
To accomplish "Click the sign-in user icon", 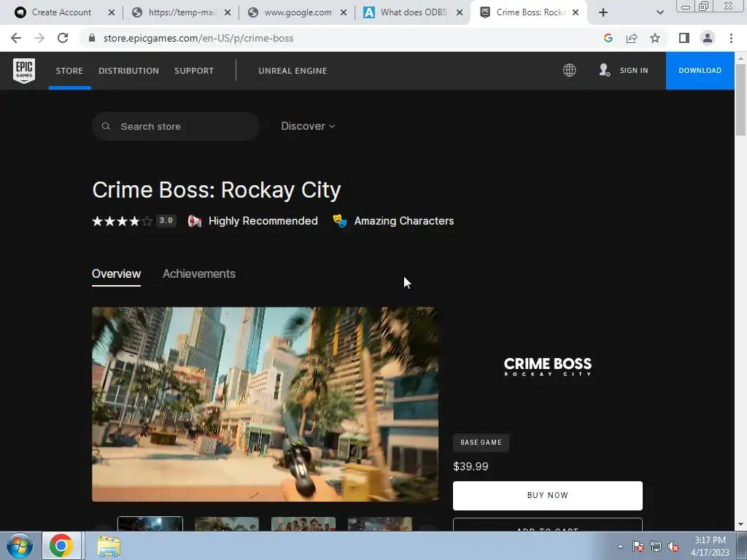I will 604,71.
